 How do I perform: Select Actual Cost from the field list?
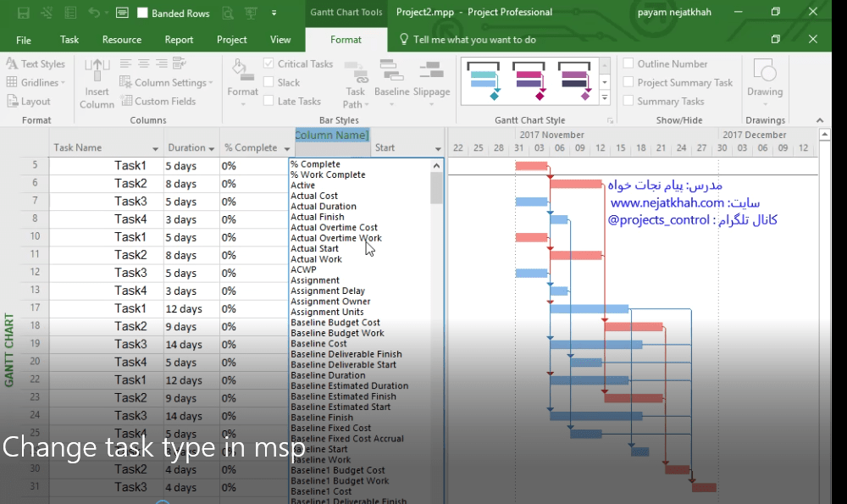(x=313, y=195)
